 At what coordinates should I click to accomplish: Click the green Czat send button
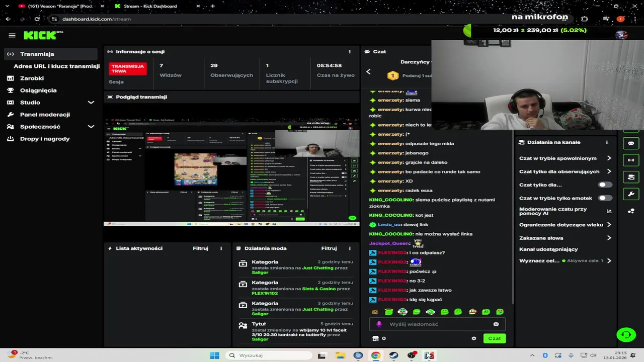click(x=495, y=338)
